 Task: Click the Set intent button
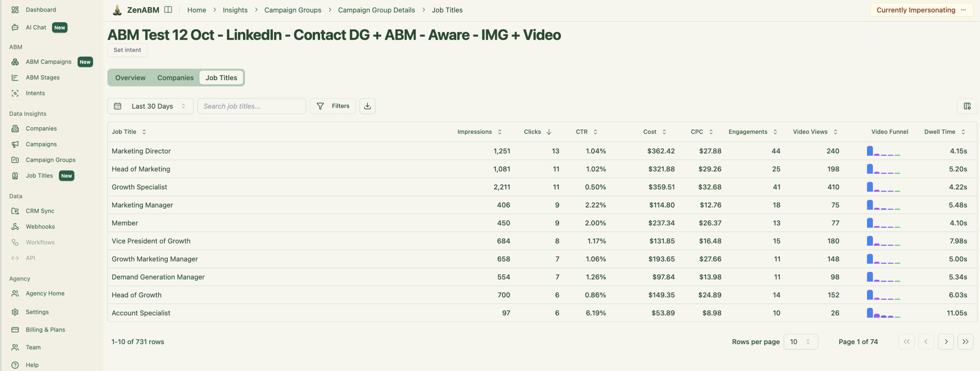[127, 50]
